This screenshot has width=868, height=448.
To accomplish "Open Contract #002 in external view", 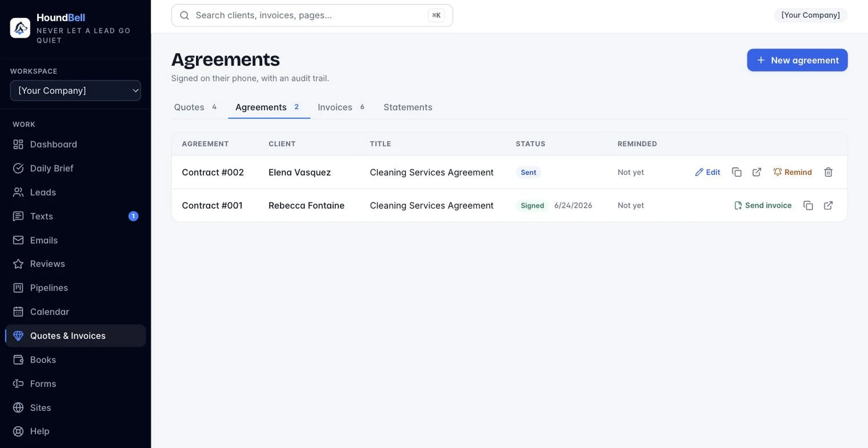I will click(757, 172).
